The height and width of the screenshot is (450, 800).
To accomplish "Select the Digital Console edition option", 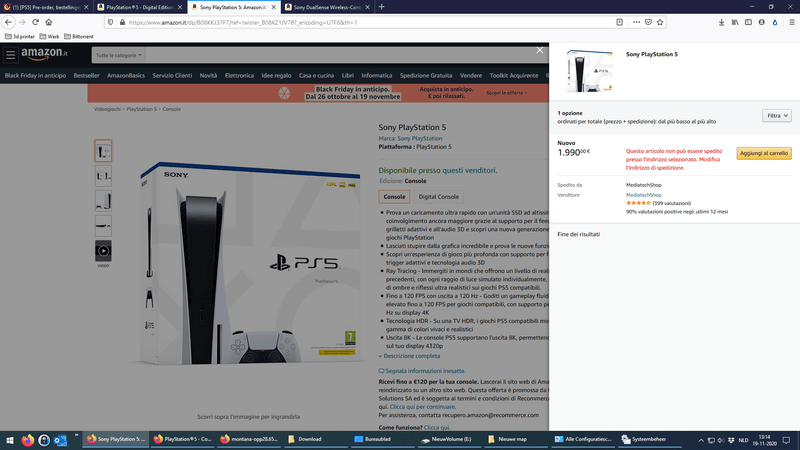I will (x=438, y=196).
